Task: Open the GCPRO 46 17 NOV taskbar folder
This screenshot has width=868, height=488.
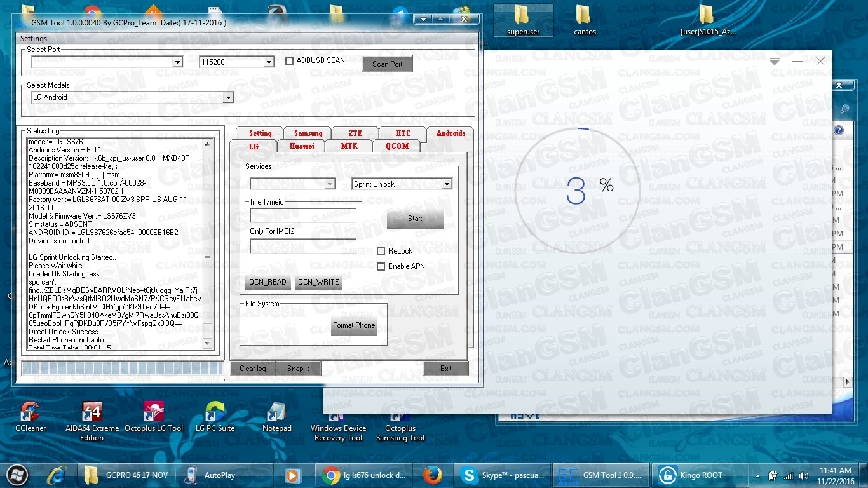Action: [x=128, y=475]
